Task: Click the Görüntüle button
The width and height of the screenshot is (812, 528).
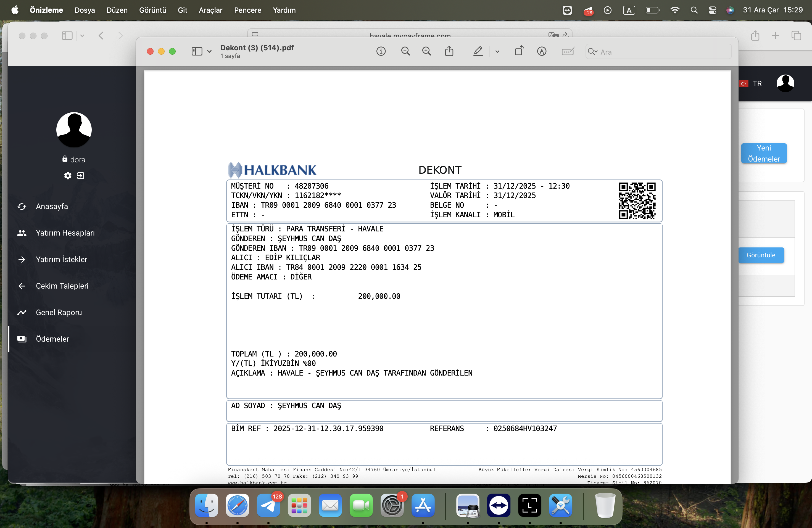Action: tap(761, 255)
